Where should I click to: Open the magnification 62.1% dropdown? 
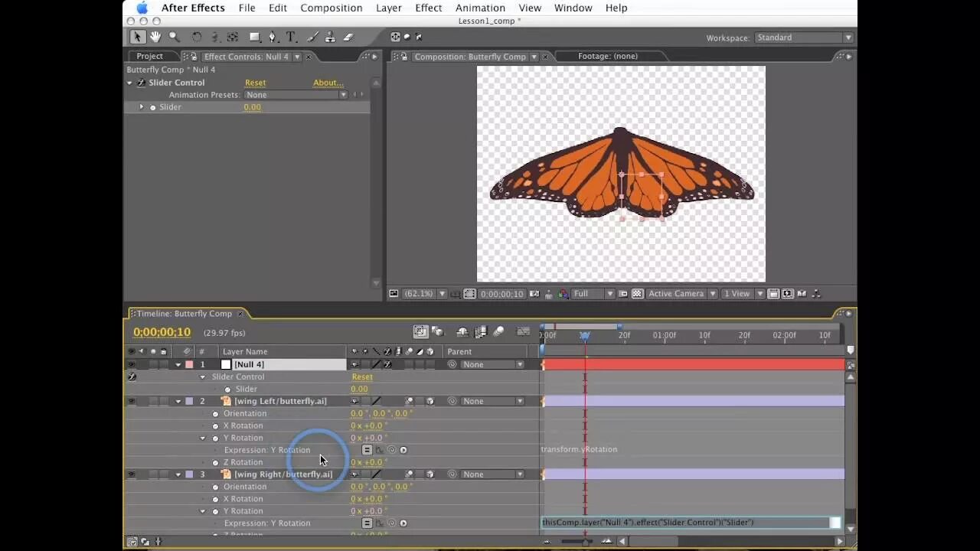point(424,294)
